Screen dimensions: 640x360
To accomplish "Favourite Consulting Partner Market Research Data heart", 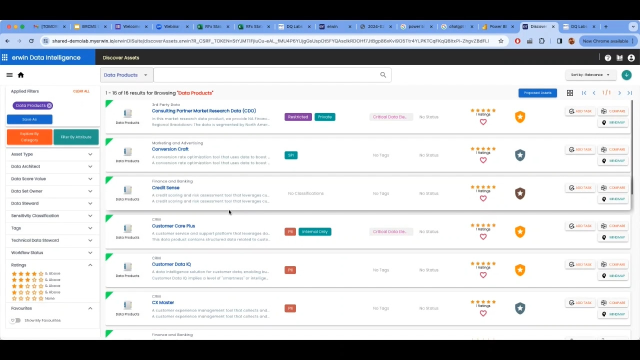I will click(483, 122).
